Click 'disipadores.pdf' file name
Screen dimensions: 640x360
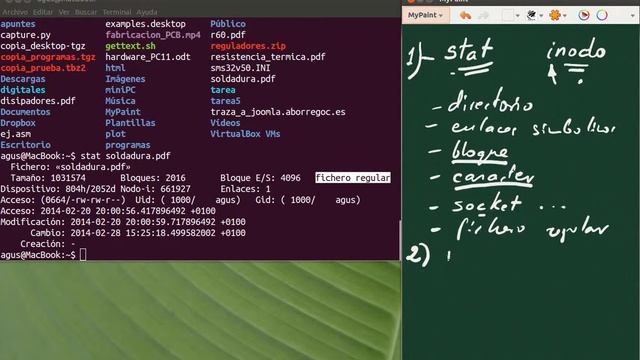click(x=38, y=101)
